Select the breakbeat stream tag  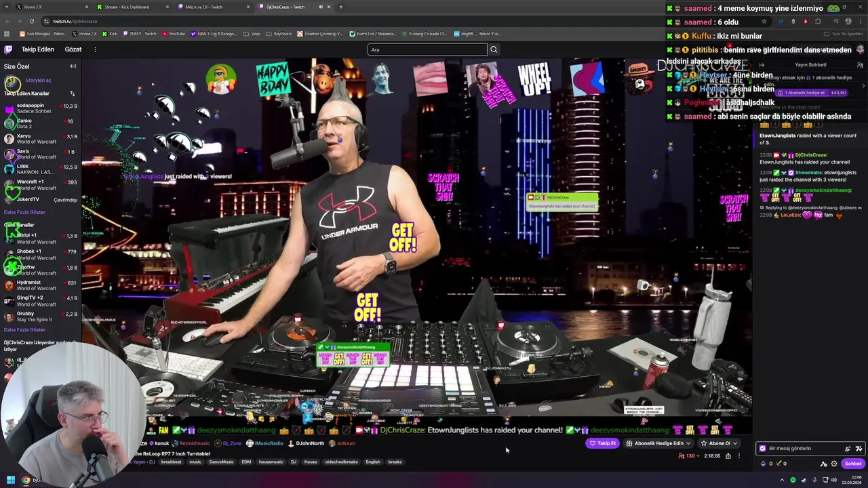(171, 462)
